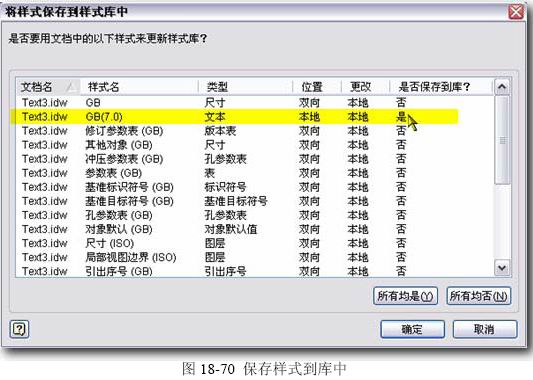
Task: Select the 尺寸 (ISO) style name
Action: [109, 243]
